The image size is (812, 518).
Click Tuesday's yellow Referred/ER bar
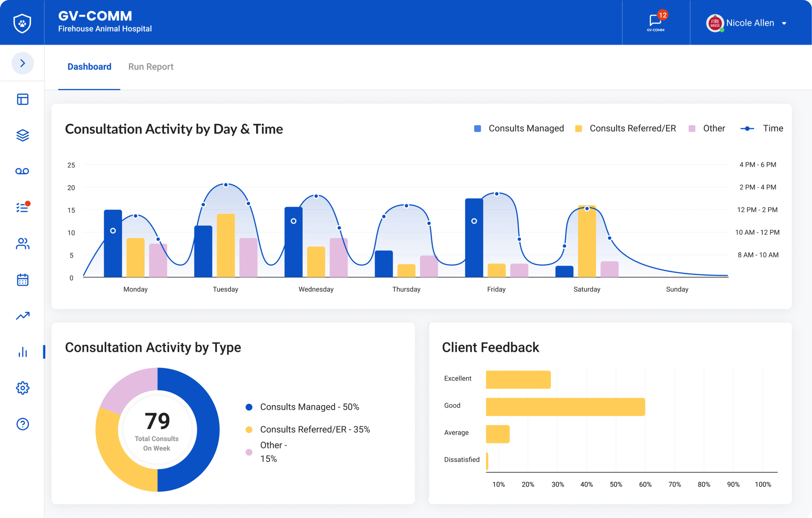click(x=226, y=245)
